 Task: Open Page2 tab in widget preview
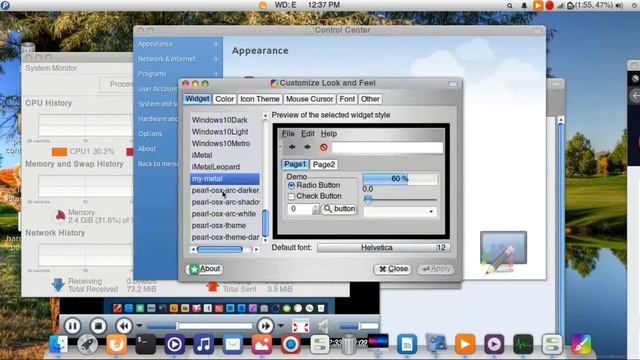coord(324,164)
